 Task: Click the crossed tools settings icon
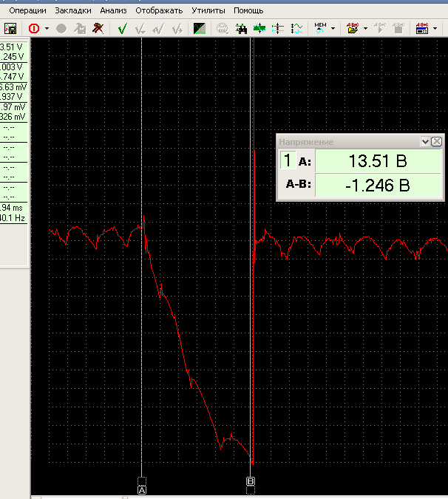click(x=98, y=28)
